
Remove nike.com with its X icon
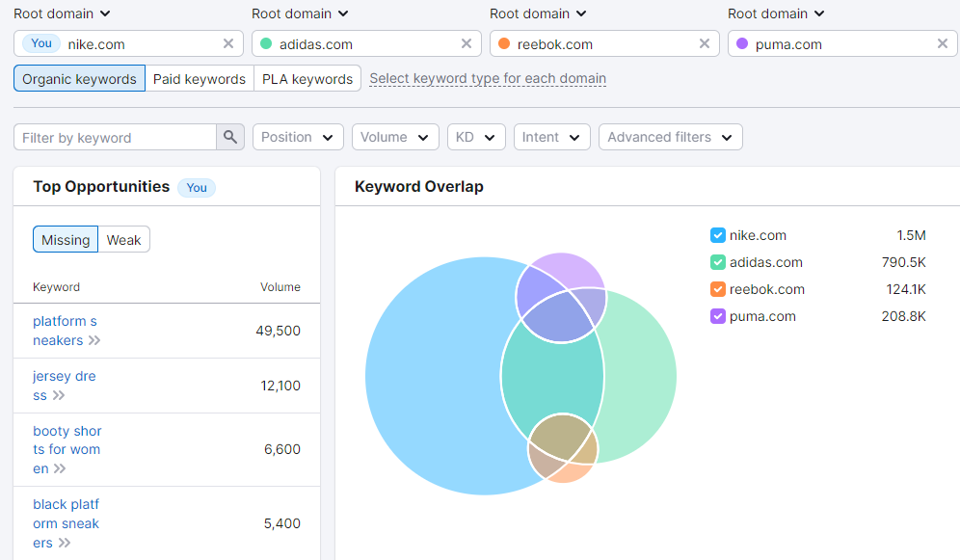pyautogui.click(x=227, y=43)
